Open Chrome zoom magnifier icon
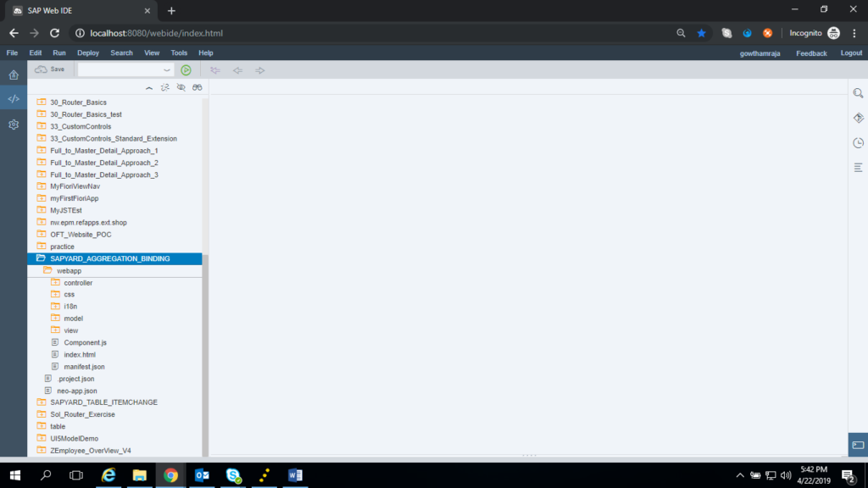This screenshot has width=868, height=488. 681,33
